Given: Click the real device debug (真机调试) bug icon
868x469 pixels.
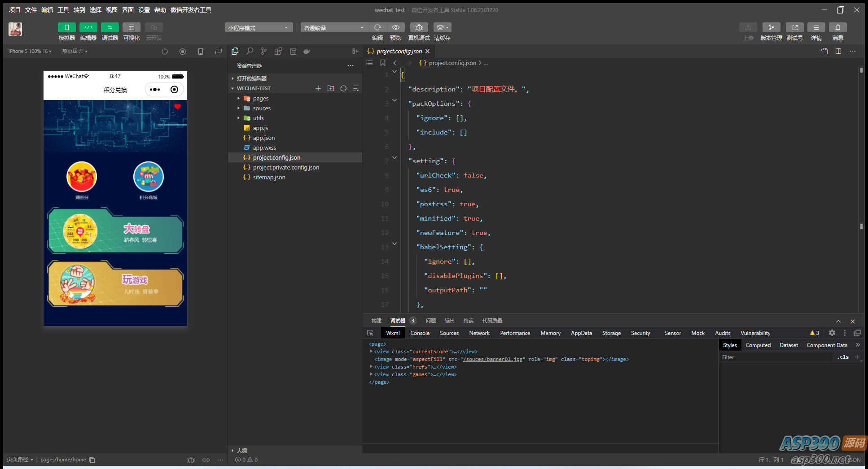Looking at the screenshot, I should [x=419, y=28].
